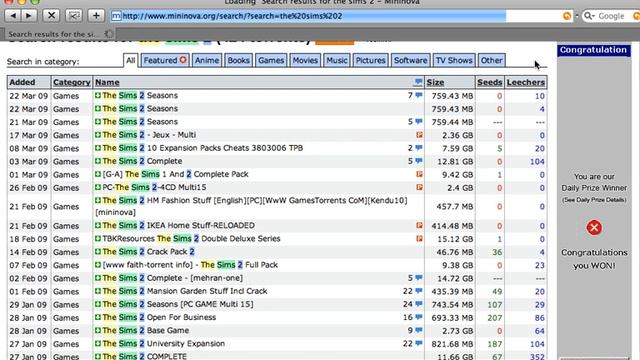Viewport: 640px width, 360px height.
Task: Open 'The Sims 2 Mansion Garden Stuff Incl Crack' link
Action: [x=184, y=291]
